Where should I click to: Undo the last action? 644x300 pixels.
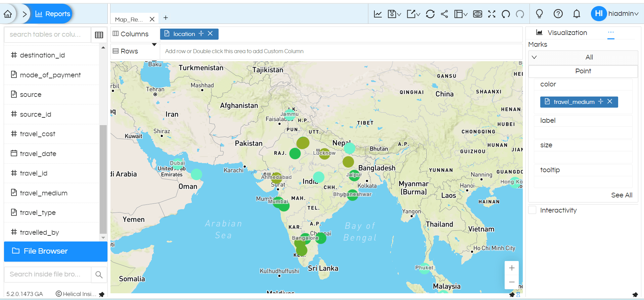[506, 14]
